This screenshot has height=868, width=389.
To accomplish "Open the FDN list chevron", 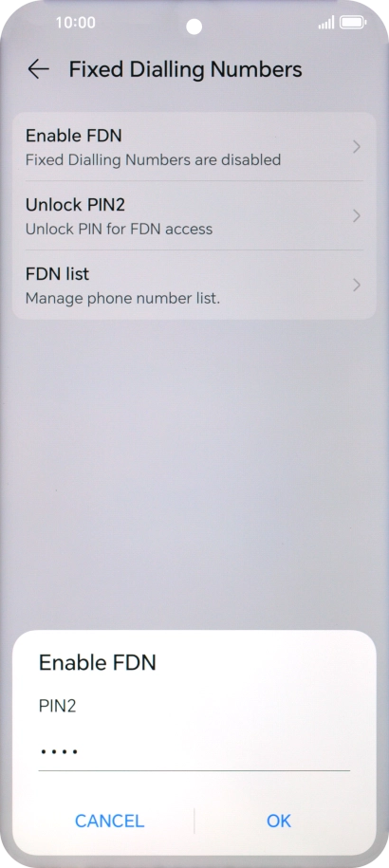I will [x=357, y=286].
